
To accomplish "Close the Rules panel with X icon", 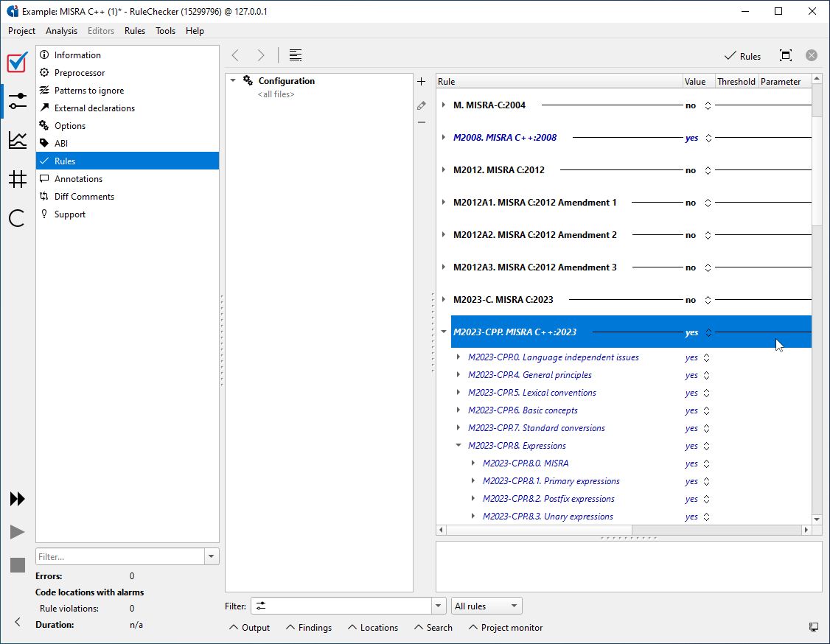I will tap(812, 55).
